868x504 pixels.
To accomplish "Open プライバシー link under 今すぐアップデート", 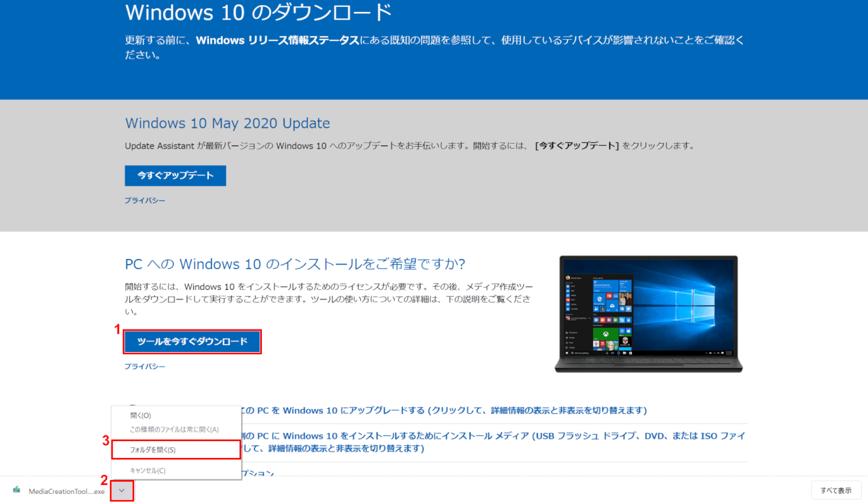I will click(145, 200).
